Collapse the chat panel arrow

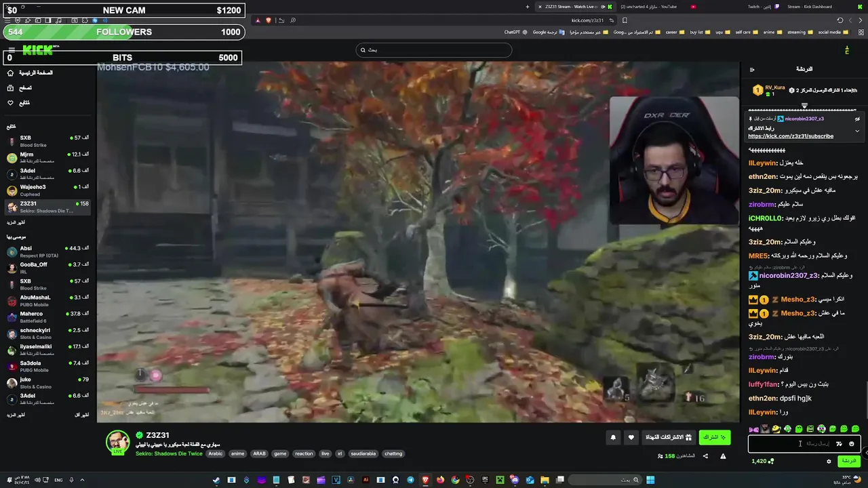pyautogui.click(x=752, y=69)
